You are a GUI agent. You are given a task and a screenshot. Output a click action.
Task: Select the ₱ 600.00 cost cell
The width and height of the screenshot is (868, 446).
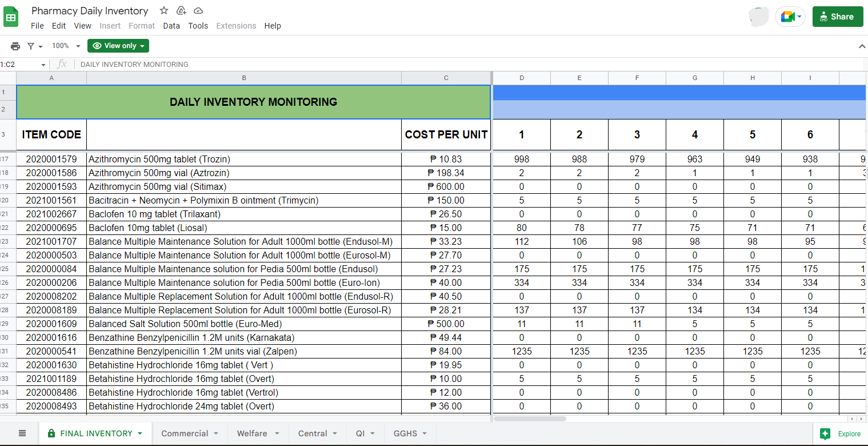446,186
